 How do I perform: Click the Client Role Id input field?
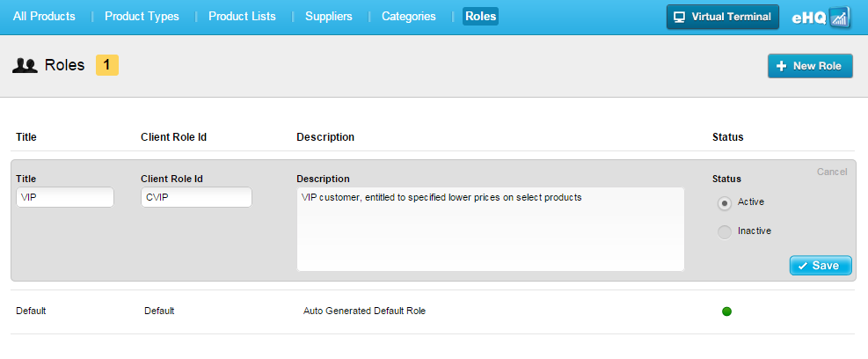[196, 197]
